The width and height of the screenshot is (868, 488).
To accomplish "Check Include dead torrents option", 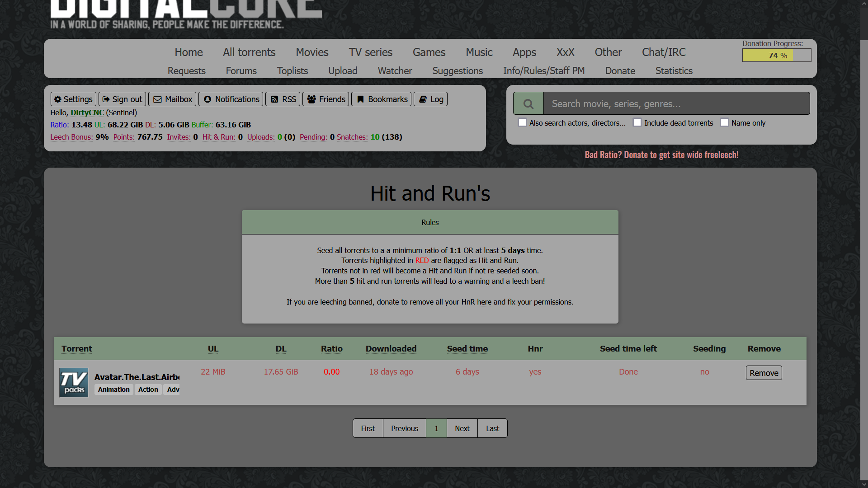I will 637,122.
